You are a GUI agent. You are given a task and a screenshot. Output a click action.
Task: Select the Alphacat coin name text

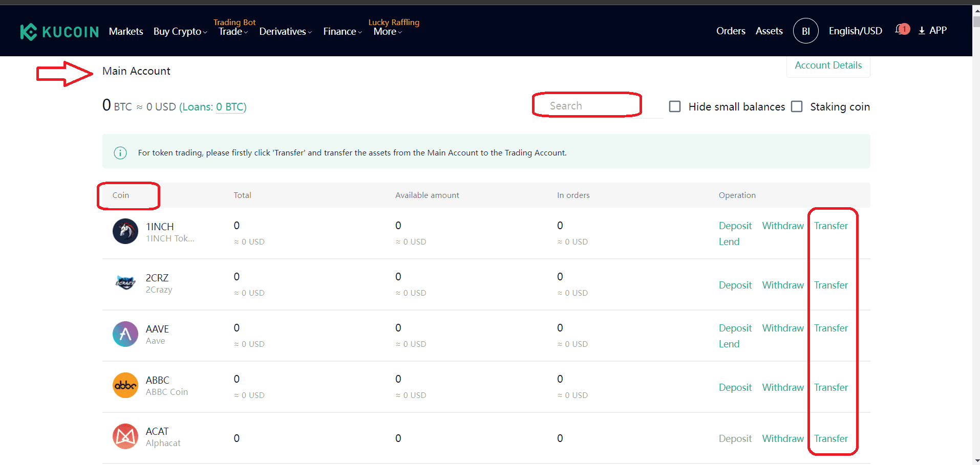click(x=163, y=443)
